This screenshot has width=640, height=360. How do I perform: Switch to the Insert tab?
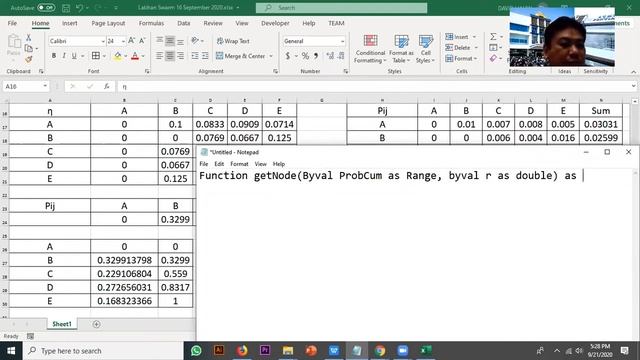(x=69, y=23)
